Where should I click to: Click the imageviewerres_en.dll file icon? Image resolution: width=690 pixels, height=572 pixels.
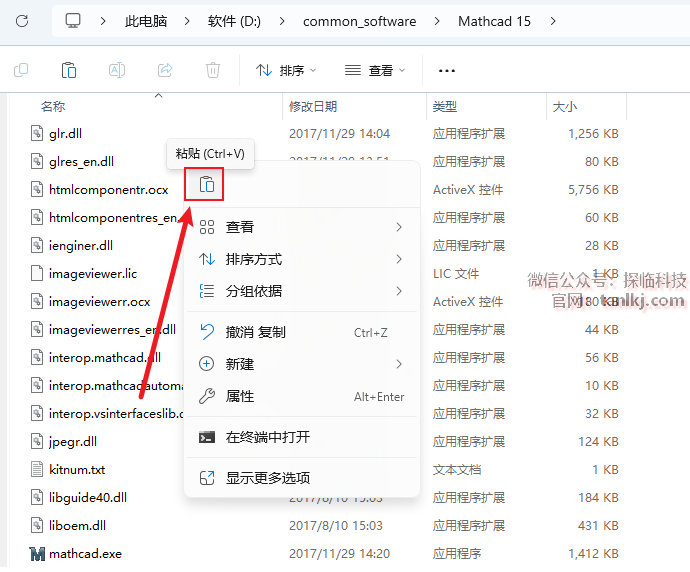pyautogui.click(x=37, y=329)
